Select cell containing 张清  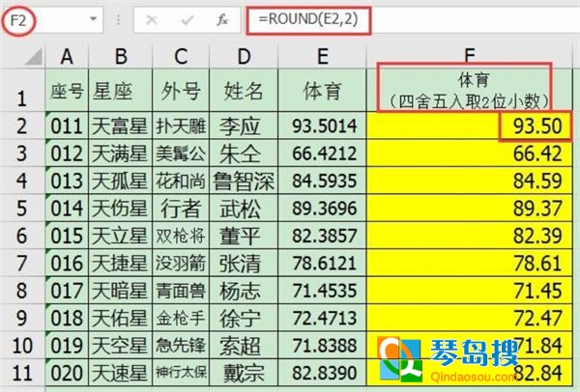(244, 263)
